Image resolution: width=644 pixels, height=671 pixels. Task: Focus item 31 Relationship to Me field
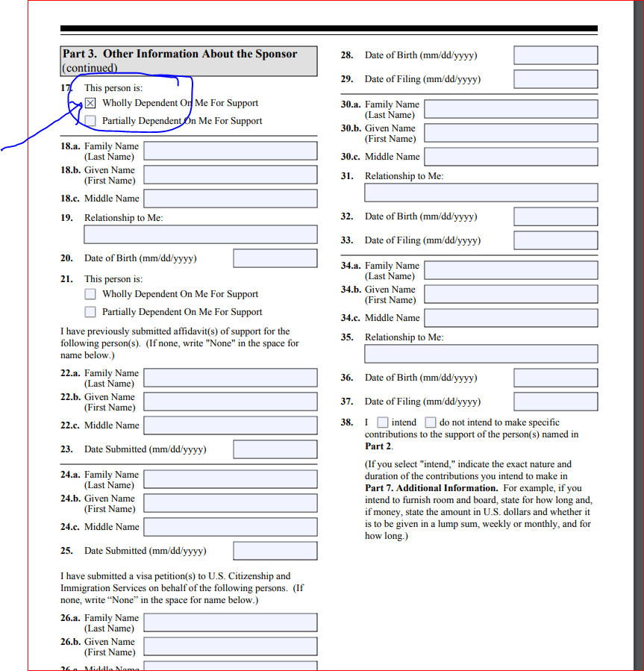481,193
